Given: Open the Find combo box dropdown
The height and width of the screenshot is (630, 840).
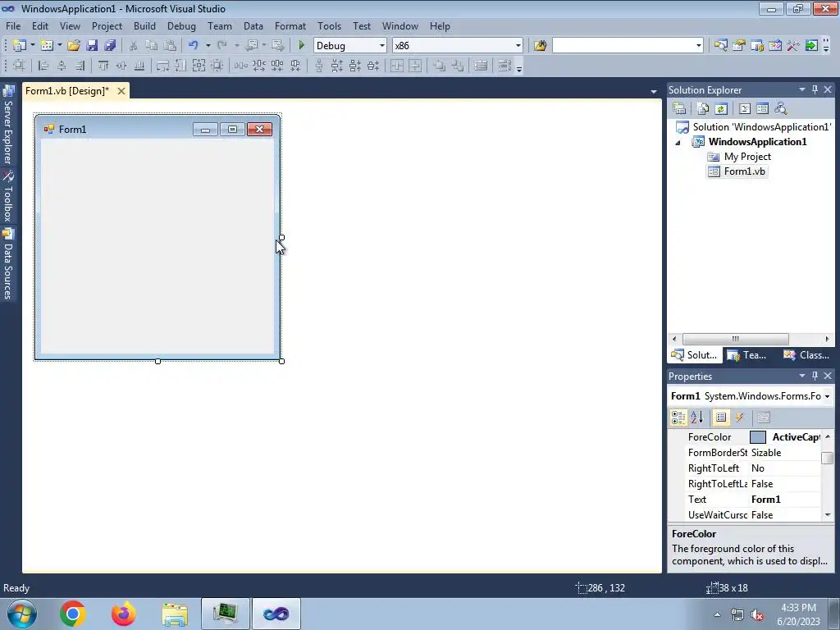Looking at the screenshot, I should [699, 46].
